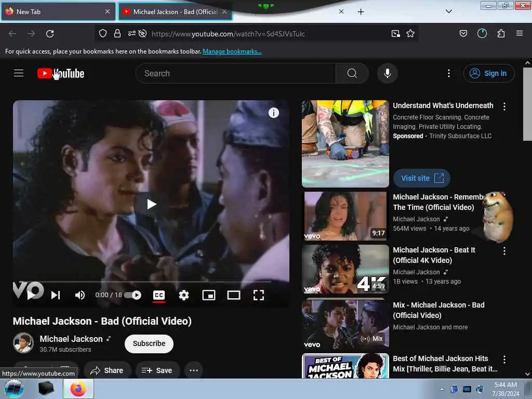Enter full screen mode
This screenshot has height=399, width=532.
(259, 295)
